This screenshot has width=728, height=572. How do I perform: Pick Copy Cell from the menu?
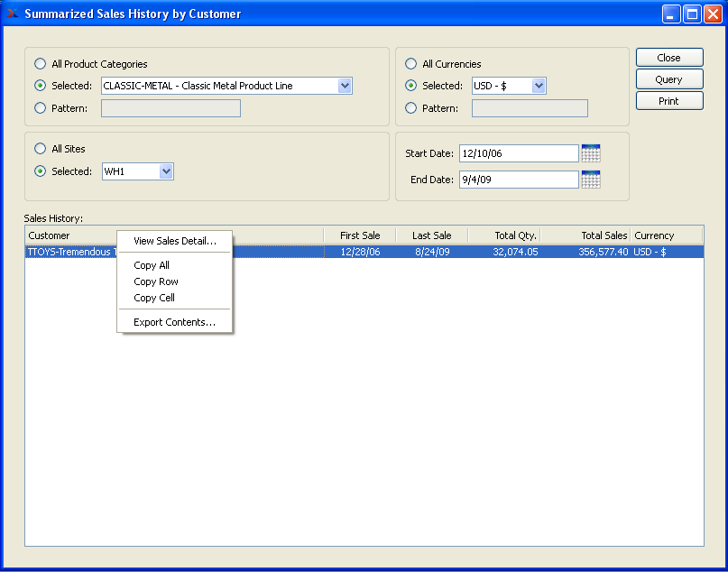154,298
